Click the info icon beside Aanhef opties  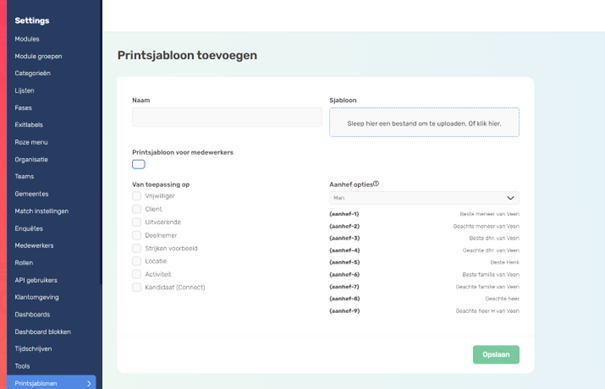[x=376, y=184]
